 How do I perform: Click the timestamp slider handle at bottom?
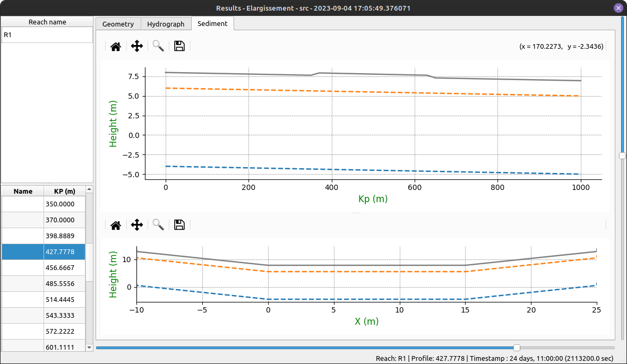tap(517, 348)
